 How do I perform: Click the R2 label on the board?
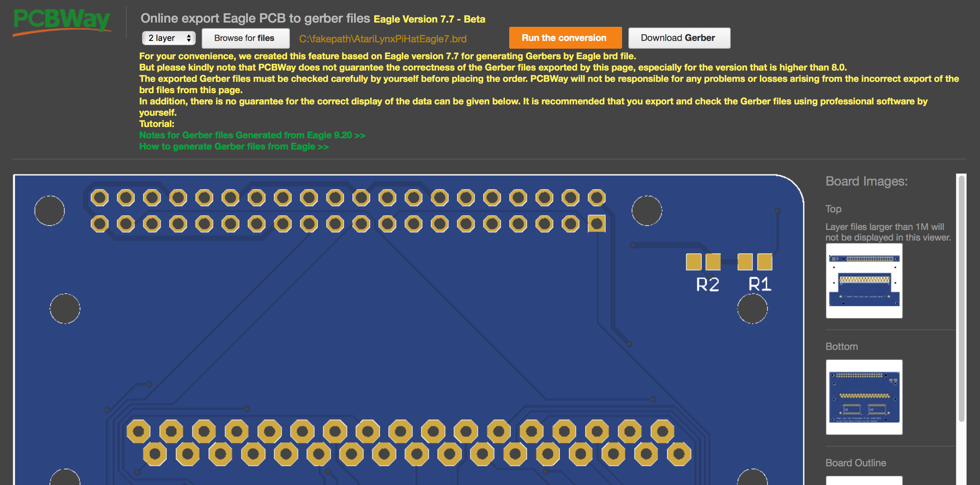pyautogui.click(x=707, y=284)
